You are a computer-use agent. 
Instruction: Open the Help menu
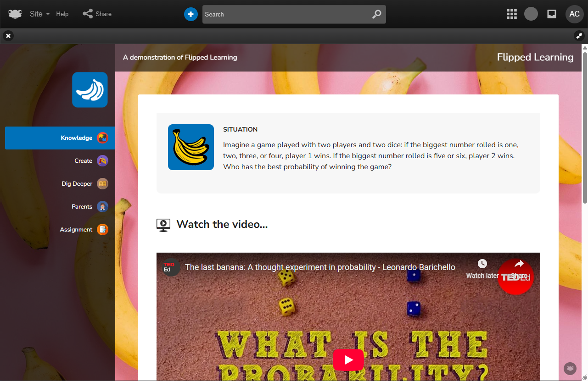point(62,14)
